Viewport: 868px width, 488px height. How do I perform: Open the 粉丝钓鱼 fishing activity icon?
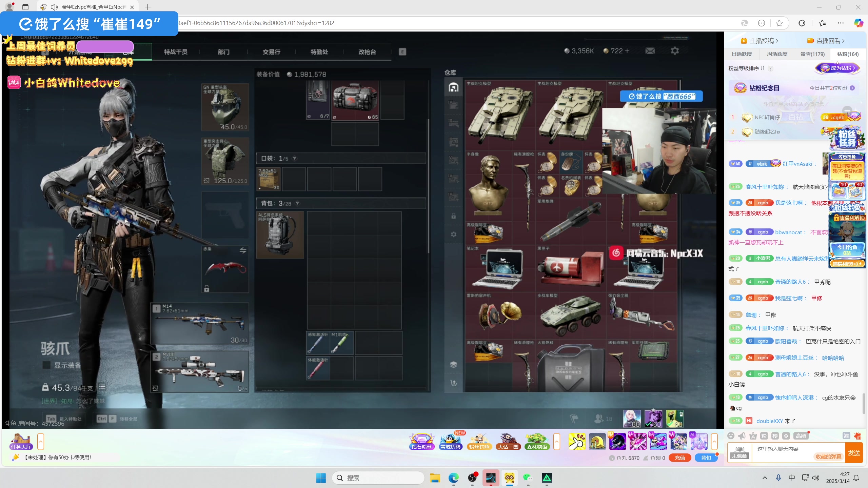(x=479, y=441)
